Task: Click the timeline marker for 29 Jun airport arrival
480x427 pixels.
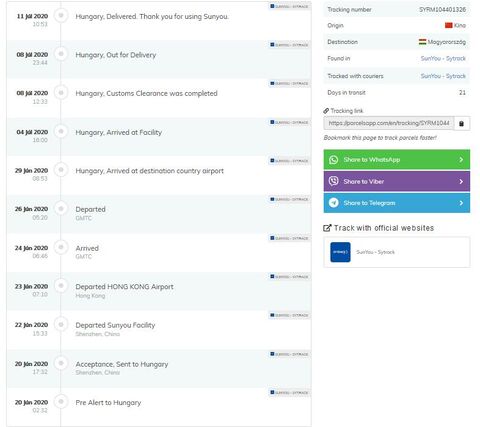Action: pos(61,170)
